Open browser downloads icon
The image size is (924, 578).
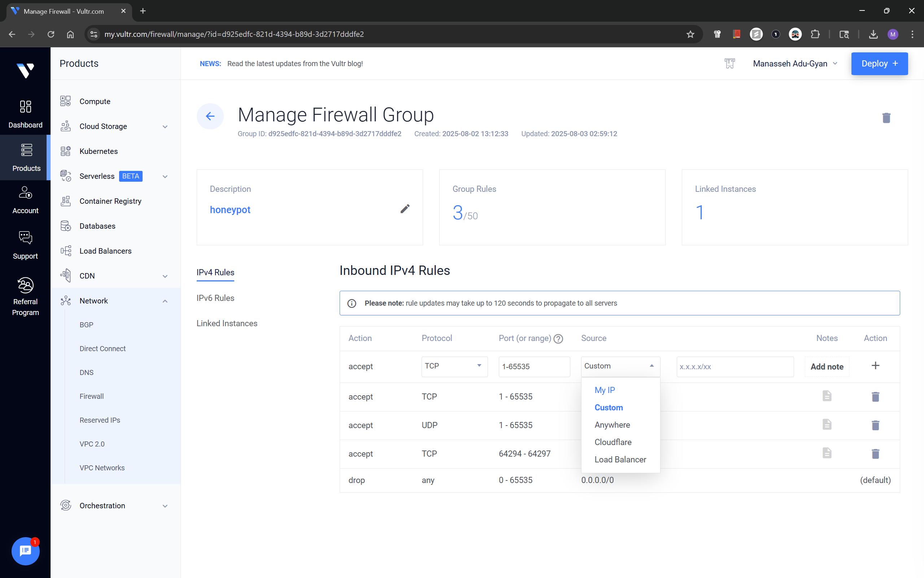point(873,34)
